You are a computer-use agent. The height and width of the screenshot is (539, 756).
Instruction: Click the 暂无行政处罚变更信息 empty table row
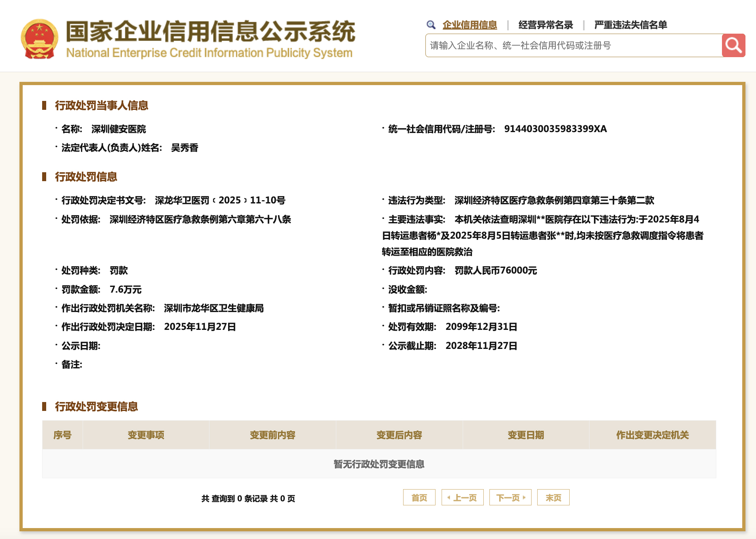click(x=379, y=464)
